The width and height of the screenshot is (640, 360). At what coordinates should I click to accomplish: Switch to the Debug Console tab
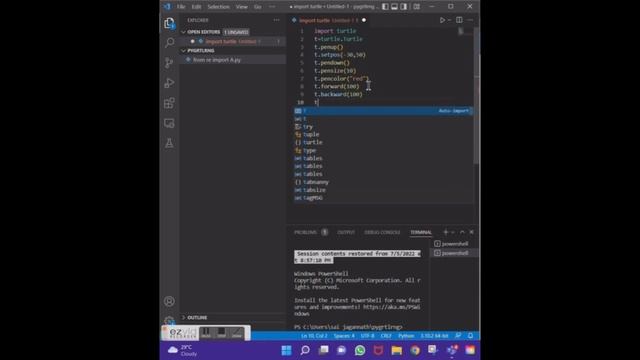point(382,232)
